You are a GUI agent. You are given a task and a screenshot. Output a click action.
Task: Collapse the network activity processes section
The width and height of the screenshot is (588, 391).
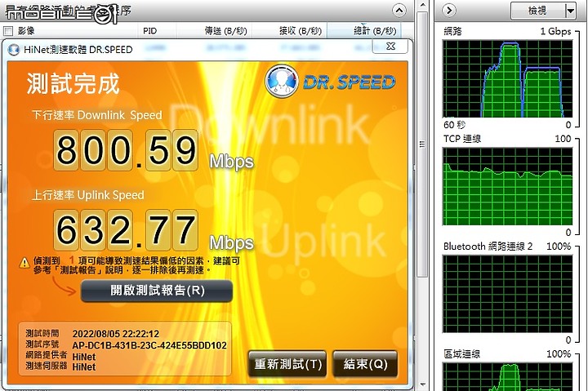coord(399,11)
